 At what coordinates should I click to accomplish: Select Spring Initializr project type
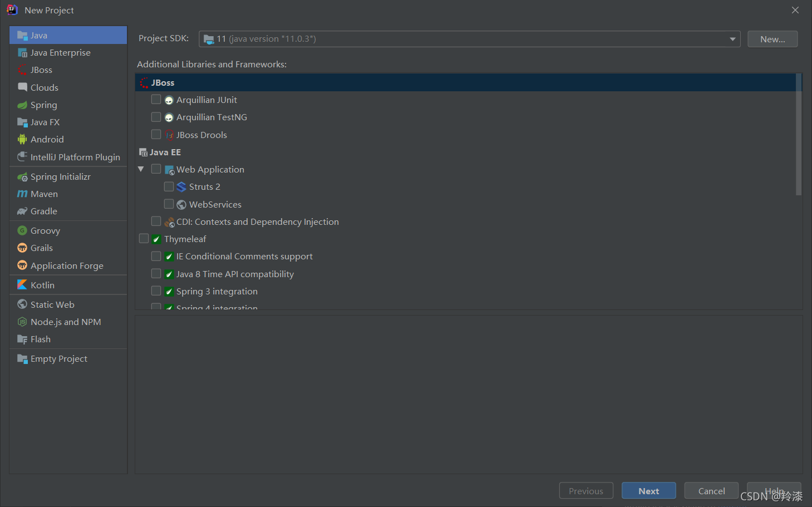(68, 176)
